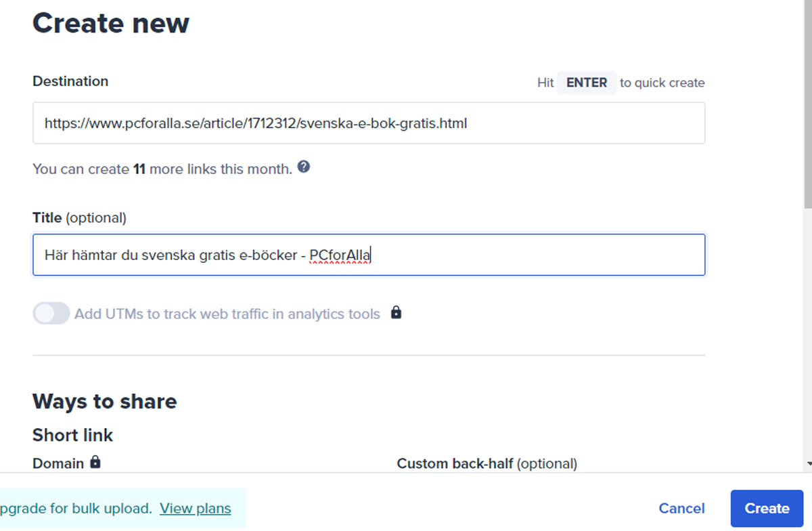
Task: Focus the Title text input
Action: tap(368, 255)
